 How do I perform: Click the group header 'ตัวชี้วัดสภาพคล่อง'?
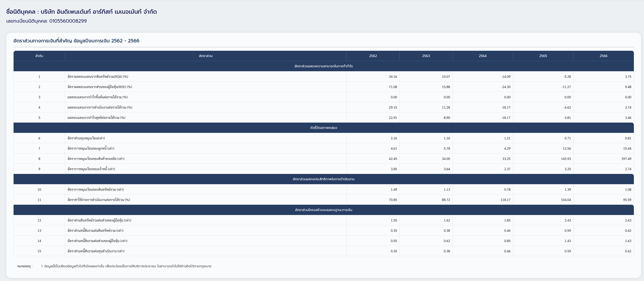[x=324, y=128]
